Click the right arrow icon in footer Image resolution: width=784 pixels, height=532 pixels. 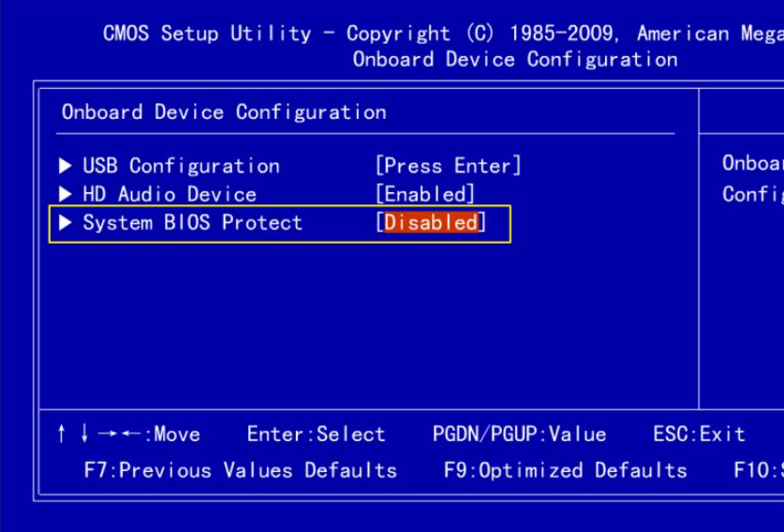(x=108, y=434)
